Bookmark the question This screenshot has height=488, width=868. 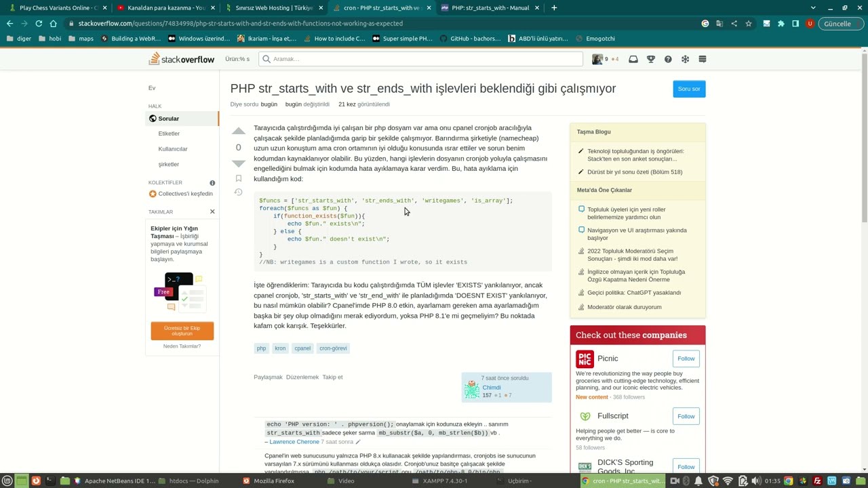(x=238, y=178)
